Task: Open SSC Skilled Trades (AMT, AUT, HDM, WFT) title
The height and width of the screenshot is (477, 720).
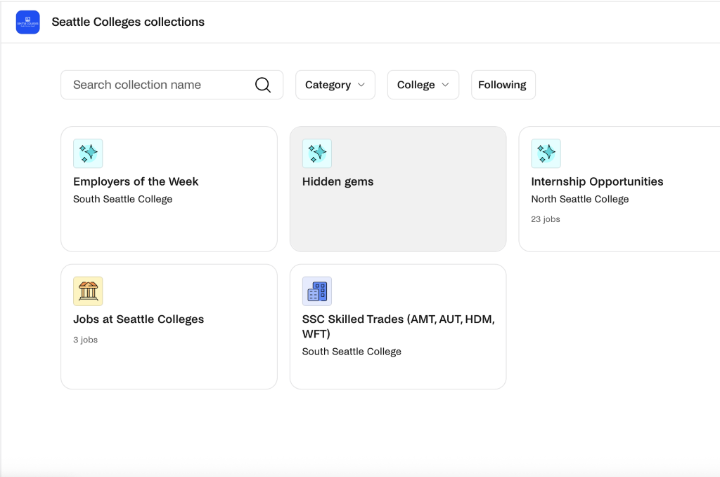Action: [x=398, y=326]
